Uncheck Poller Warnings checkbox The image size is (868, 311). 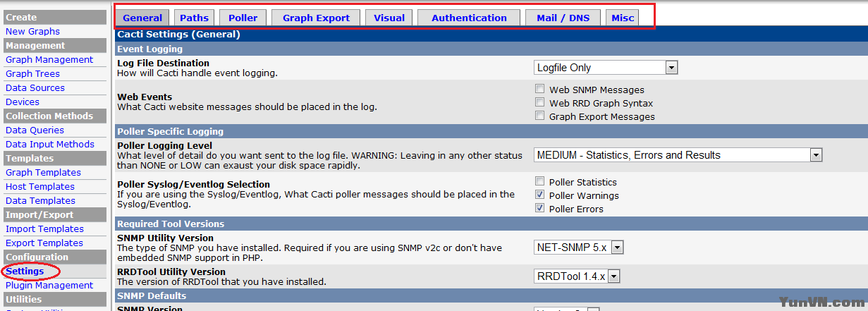click(x=539, y=195)
